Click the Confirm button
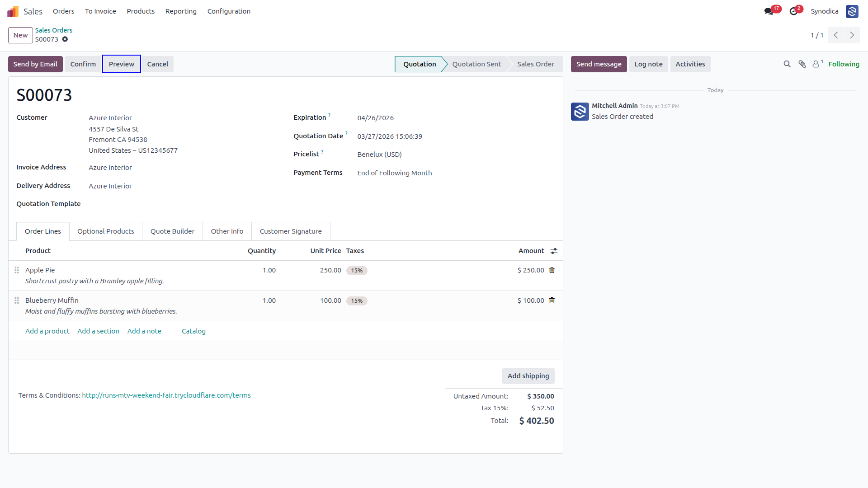868x488 pixels. (x=83, y=64)
